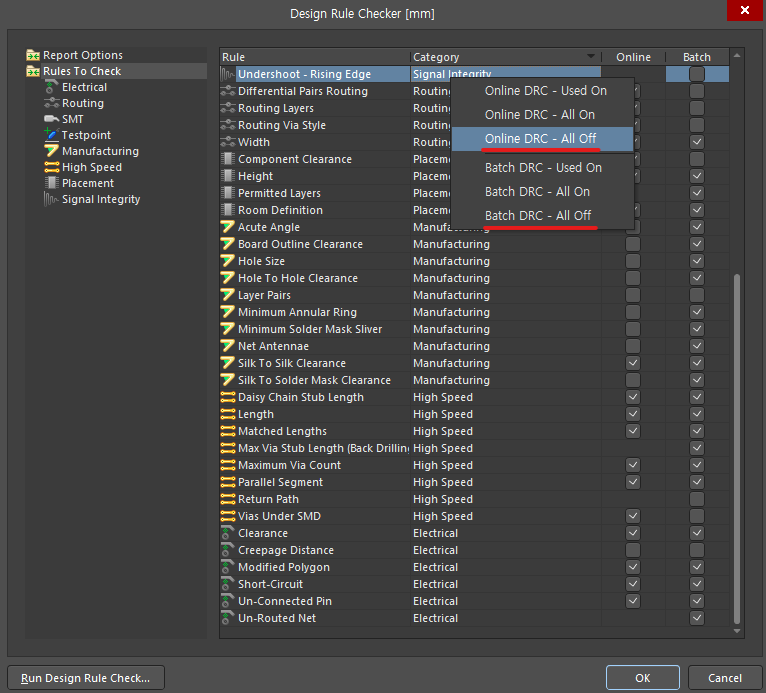Toggle Batch checkbox for Undershoot - Rising Edge
Viewport: 766px width, 693px height.
(697, 74)
